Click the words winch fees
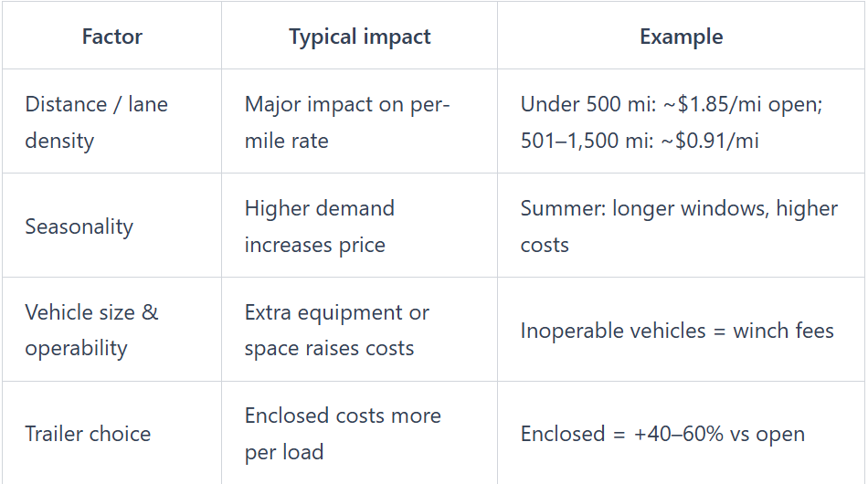868x484 pixels. pos(783,330)
